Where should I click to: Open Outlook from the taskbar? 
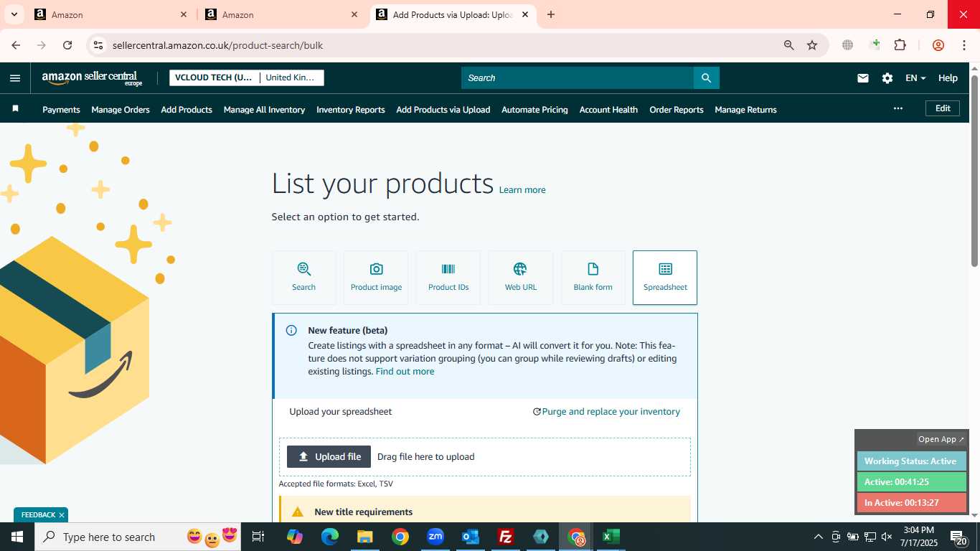click(x=471, y=537)
